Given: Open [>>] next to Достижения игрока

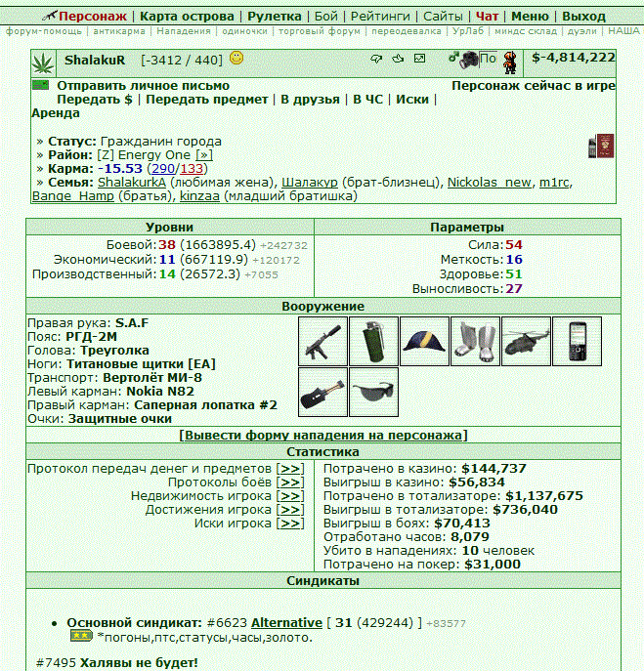Looking at the screenshot, I should click(x=290, y=510).
